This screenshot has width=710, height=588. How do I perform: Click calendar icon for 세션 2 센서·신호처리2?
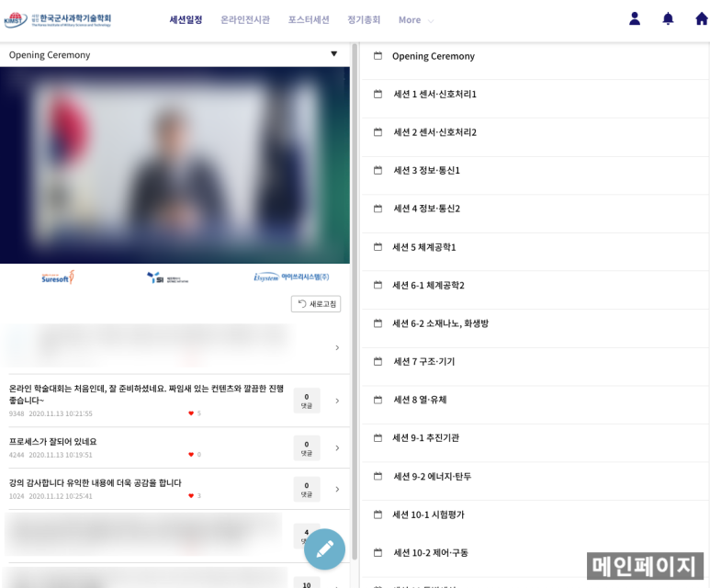click(378, 132)
